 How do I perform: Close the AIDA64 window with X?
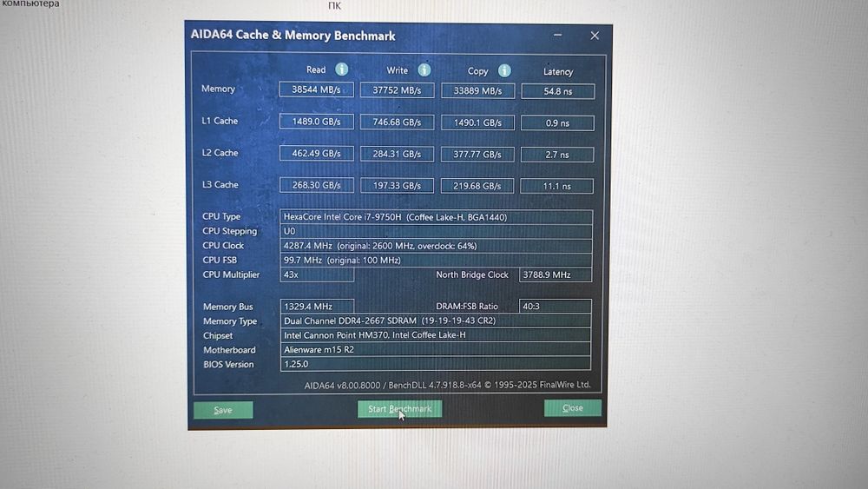(x=595, y=36)
